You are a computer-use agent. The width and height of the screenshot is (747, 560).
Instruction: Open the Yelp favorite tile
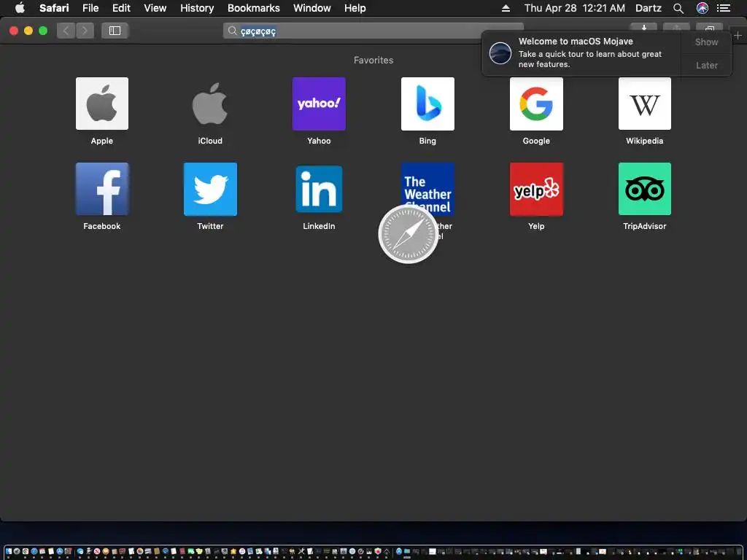click(x=536, y=189)
